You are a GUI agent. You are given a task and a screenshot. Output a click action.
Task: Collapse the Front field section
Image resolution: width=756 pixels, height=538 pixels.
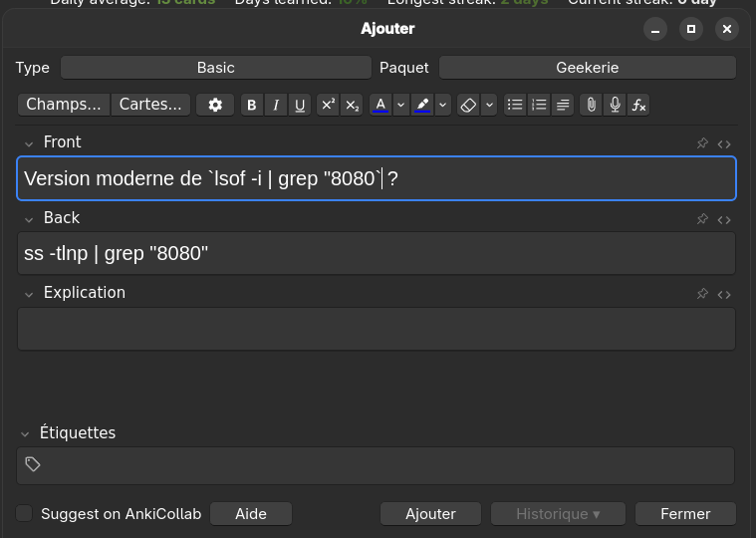pyautogui.click(x=29, y=143)
